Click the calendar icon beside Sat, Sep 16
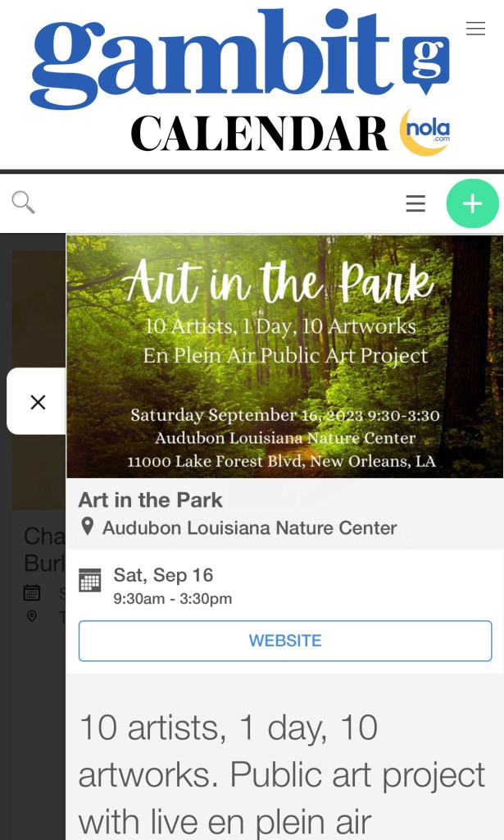This screenshot has width=504, height=840. [x=90, y=580]
